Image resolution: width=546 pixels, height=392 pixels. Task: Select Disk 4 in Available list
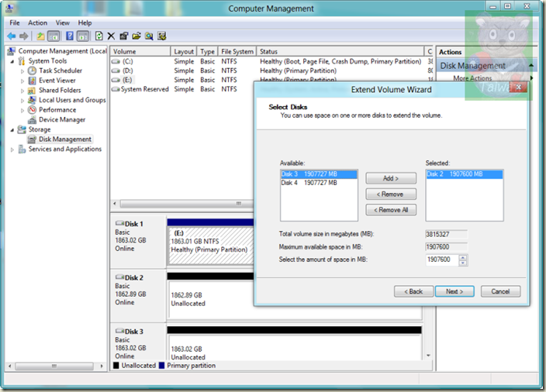click(x=309, y=184)
